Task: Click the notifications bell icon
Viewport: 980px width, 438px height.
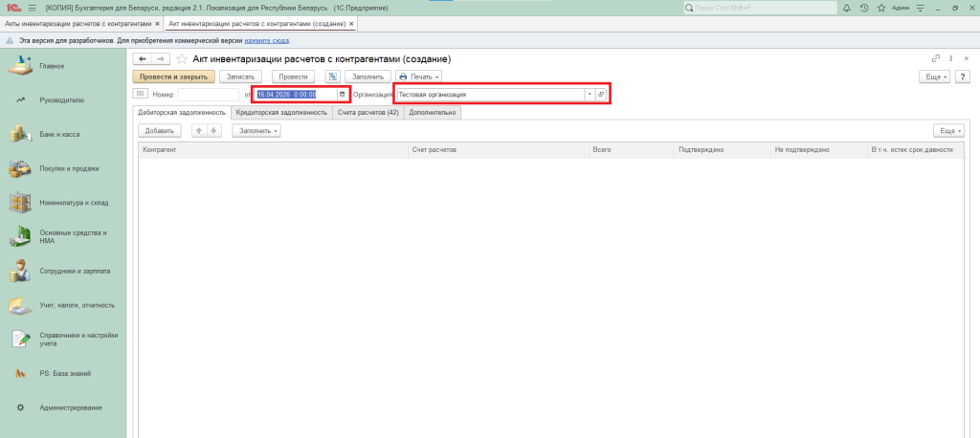Action: click(847, 8)
